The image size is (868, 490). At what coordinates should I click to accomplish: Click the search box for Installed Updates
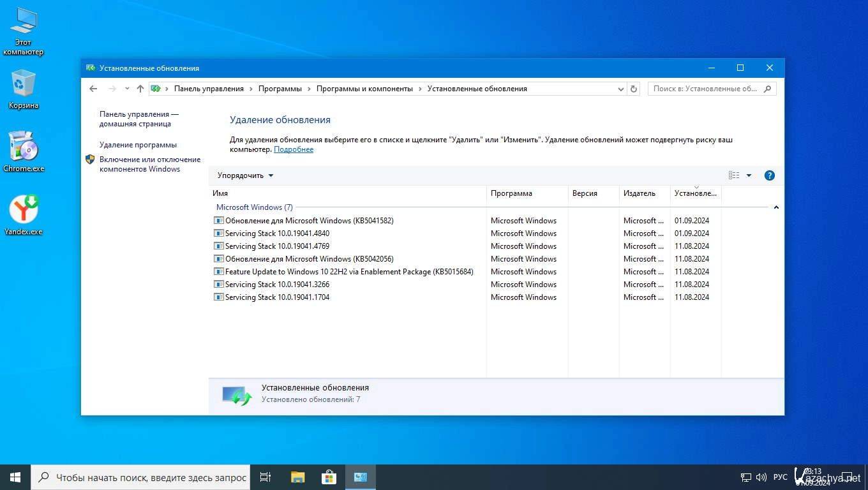(705, 89)
